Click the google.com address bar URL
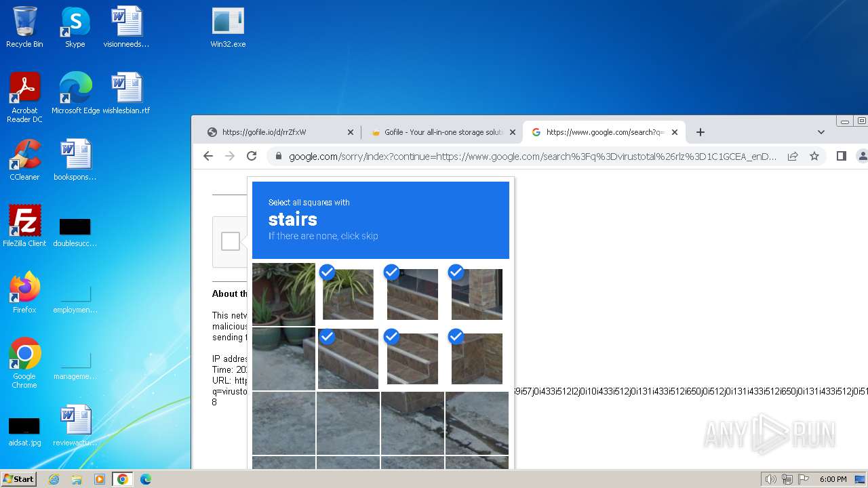The height and width of the screenshot is (488, 868). point(532,157)
